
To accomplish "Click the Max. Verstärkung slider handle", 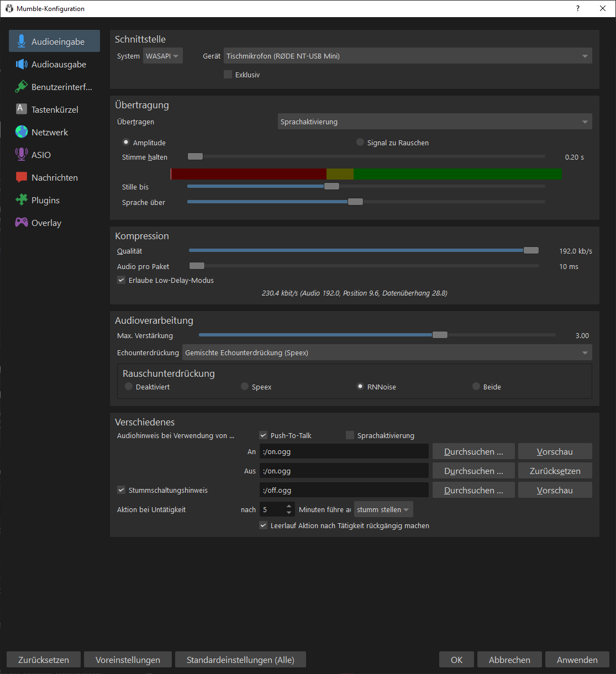I will [x=440, y=335].
